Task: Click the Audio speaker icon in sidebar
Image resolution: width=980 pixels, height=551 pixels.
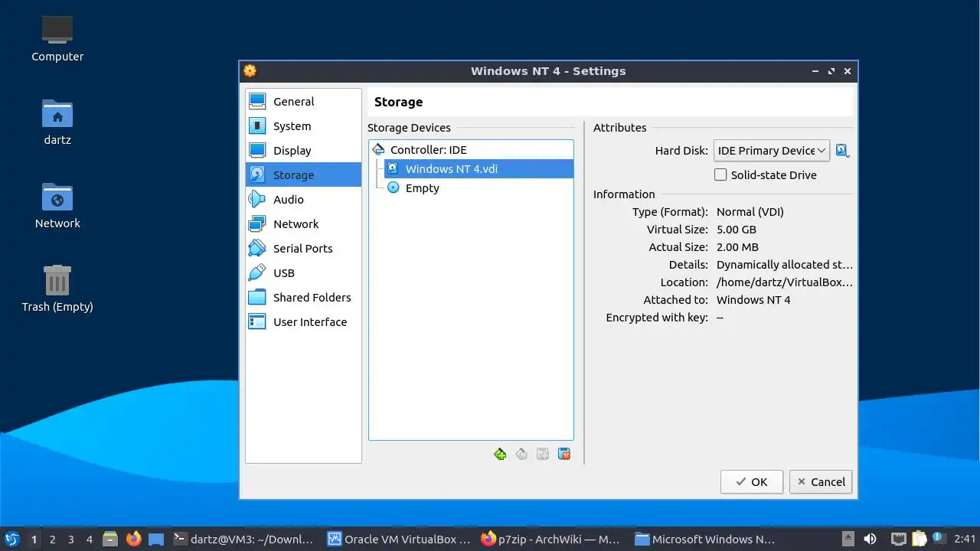Action: pyautogui.click(x=257, y=200)
